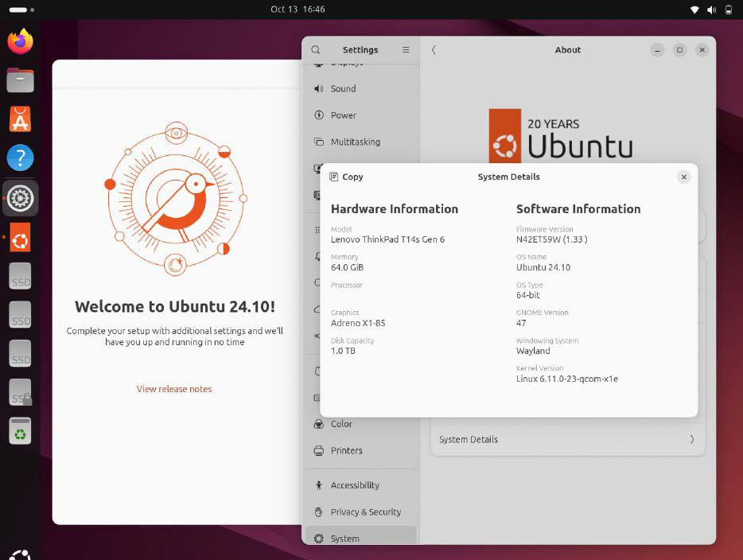Open Privacy & Security settings
743x560 pixels.
point(365,512)
